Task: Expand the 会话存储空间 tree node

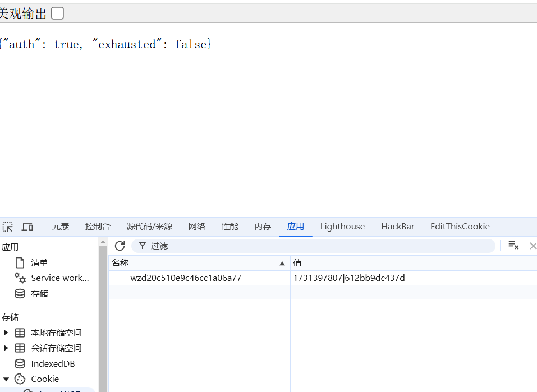Action: pyautogui.click(x=6, y=348)
